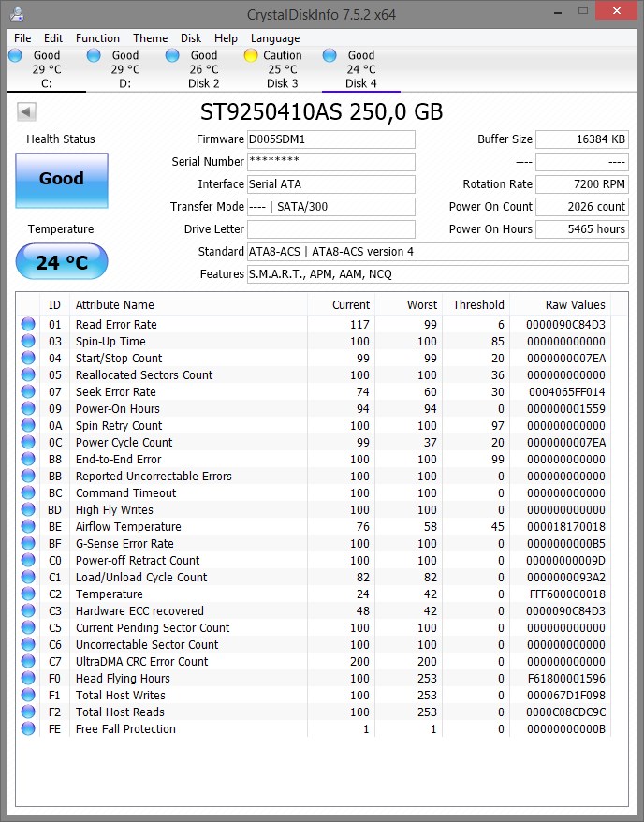The width and height of the screenshot is (644, 822).
Task: Click status orb for Free Fall Protection
Action: (28, 728)
